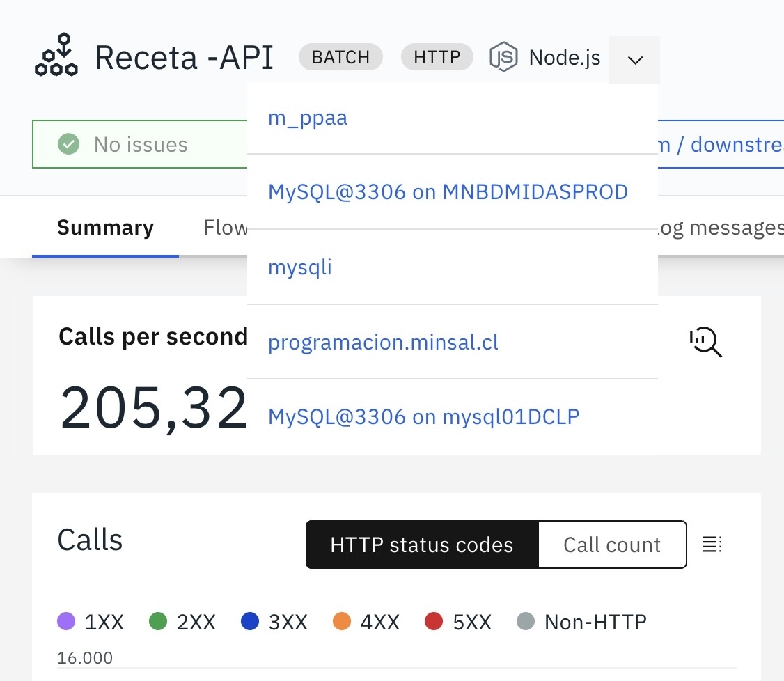
Task: Toggle the 2XX green legend series
Action: pos(182,622)
